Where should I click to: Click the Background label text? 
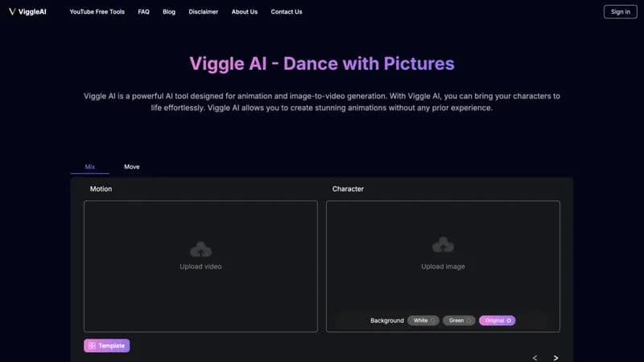pyautogui.click(x=387, y=320)
